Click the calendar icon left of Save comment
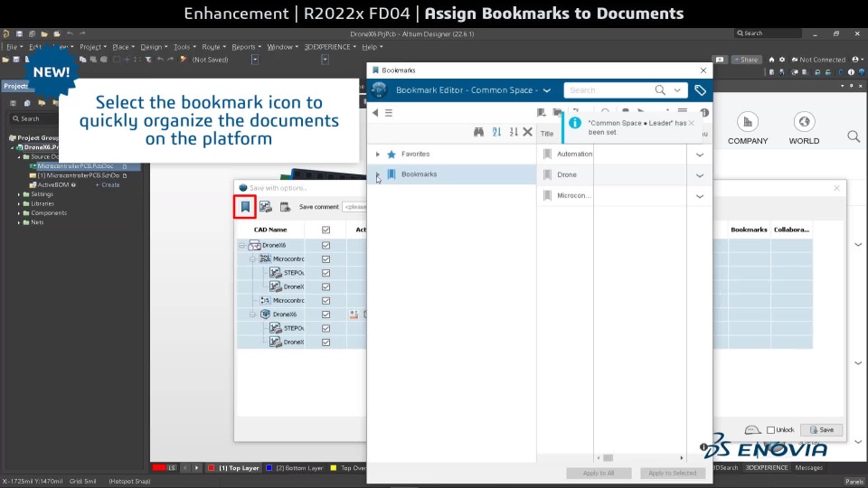 coord(285,207)
